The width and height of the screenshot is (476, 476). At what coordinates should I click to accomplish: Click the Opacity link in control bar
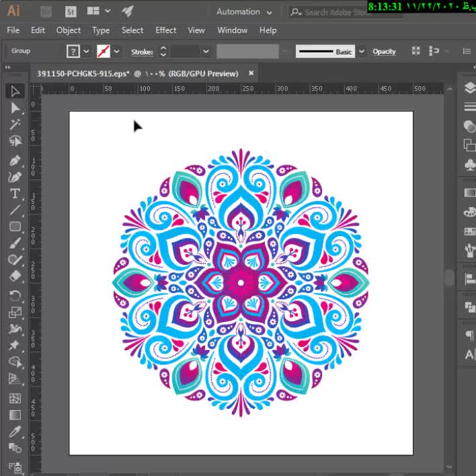(x=384, y=52)
